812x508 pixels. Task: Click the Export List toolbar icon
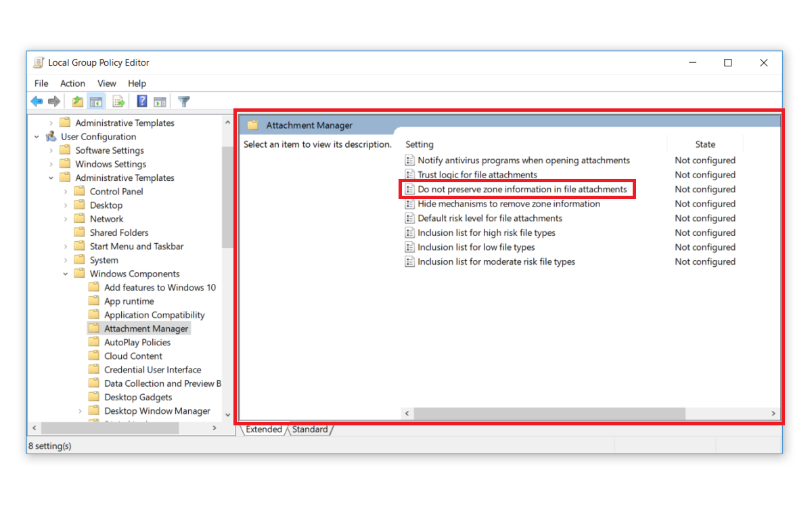[x=119, y=102]
